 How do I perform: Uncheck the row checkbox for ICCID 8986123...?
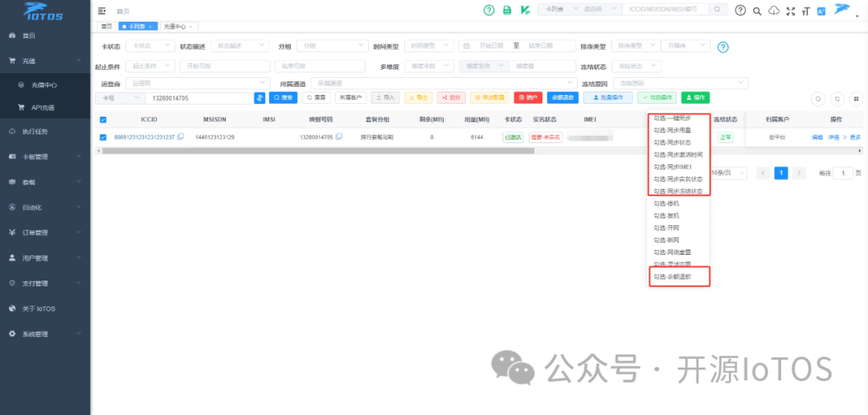click(103, 138)
